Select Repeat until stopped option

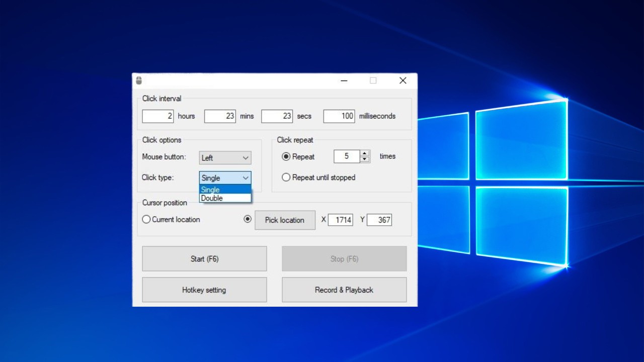point(286,177)
